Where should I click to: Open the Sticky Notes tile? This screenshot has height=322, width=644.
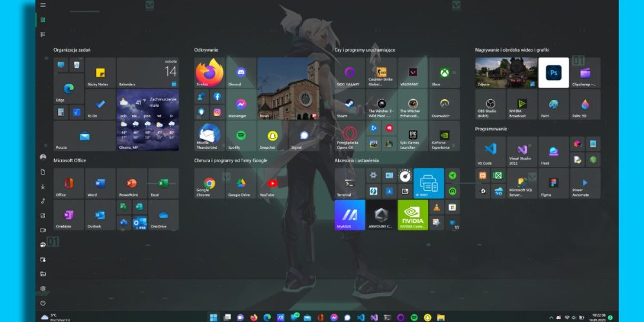coord(100,73)
